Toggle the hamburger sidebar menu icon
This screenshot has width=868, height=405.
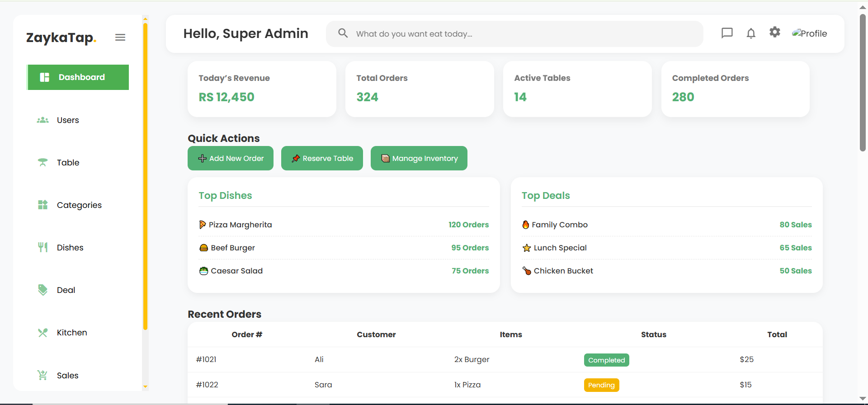[120, 38]
